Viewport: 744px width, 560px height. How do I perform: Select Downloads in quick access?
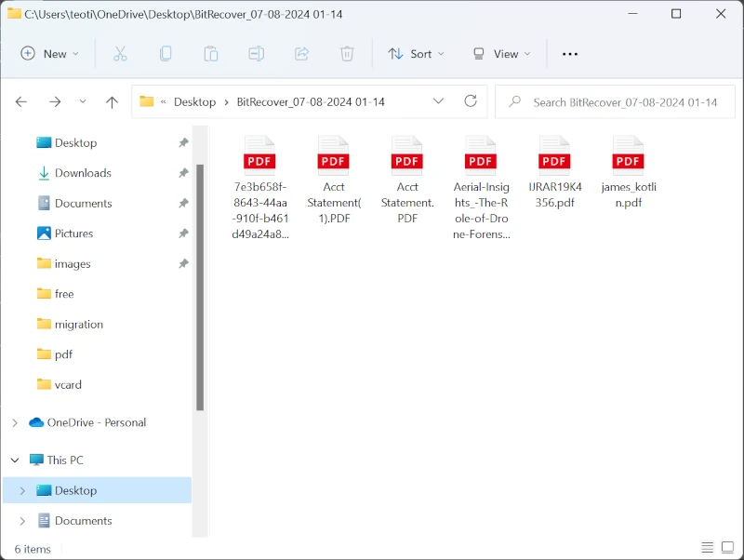pyautogui.click(x=83, y=173)
